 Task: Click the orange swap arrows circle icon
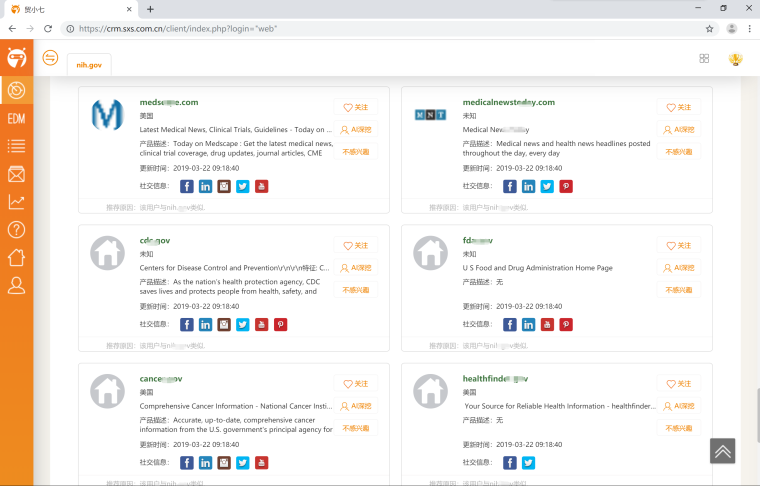pos(50,58)
